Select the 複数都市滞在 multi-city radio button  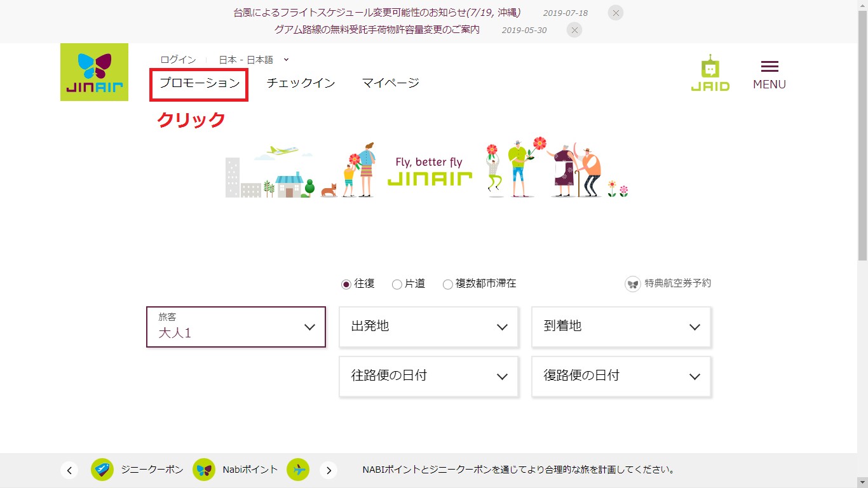[x=448, y=285]
